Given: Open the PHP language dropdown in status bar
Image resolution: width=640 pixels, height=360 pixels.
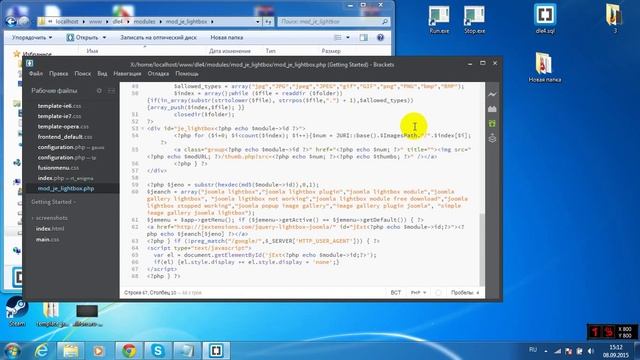Looking at the screenshot, I should (418, 293).
